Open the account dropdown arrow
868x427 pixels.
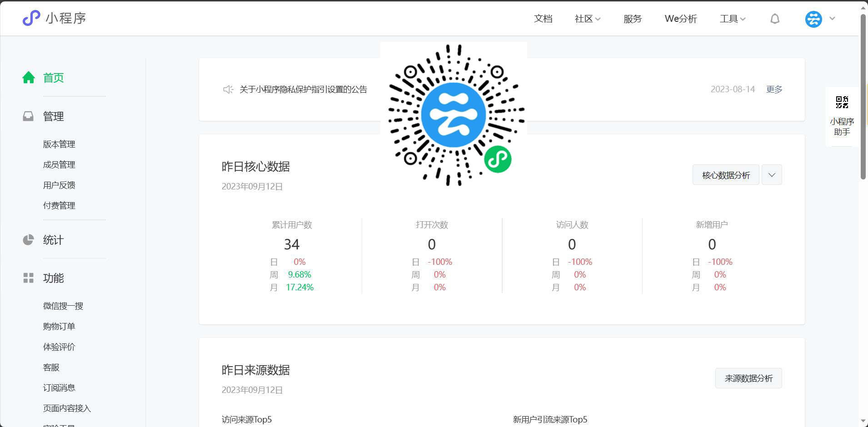[833, 19]
